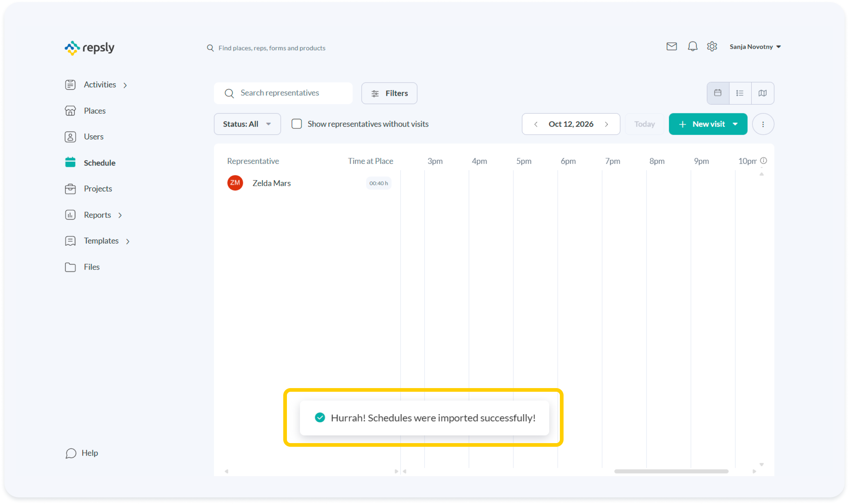Expand the Activities submenu
This screenshot has height=504, width=849.
125,85
